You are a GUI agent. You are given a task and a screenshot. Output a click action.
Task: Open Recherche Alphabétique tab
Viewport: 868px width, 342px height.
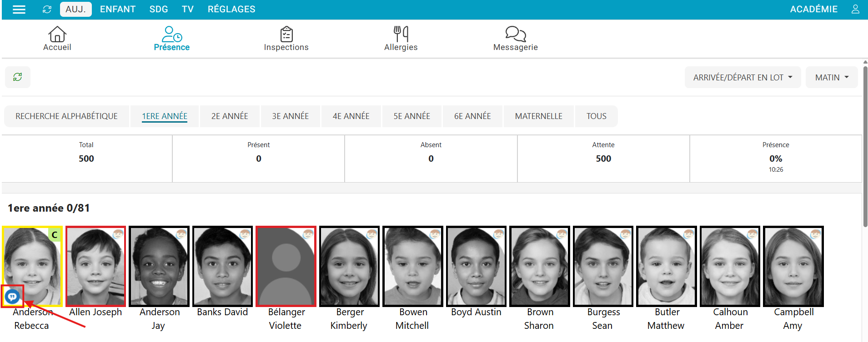click(x=66, y=116)
